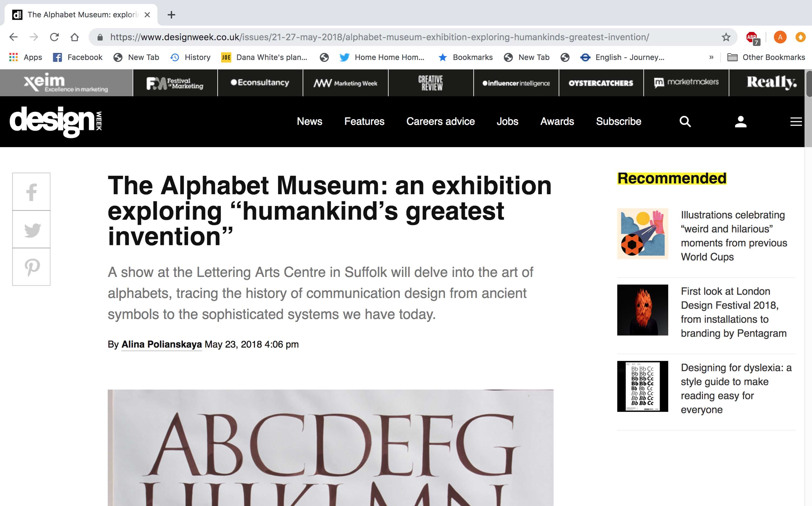Share article on Pinterest
This screenshot has height=506, width=812.
[31, 267]
